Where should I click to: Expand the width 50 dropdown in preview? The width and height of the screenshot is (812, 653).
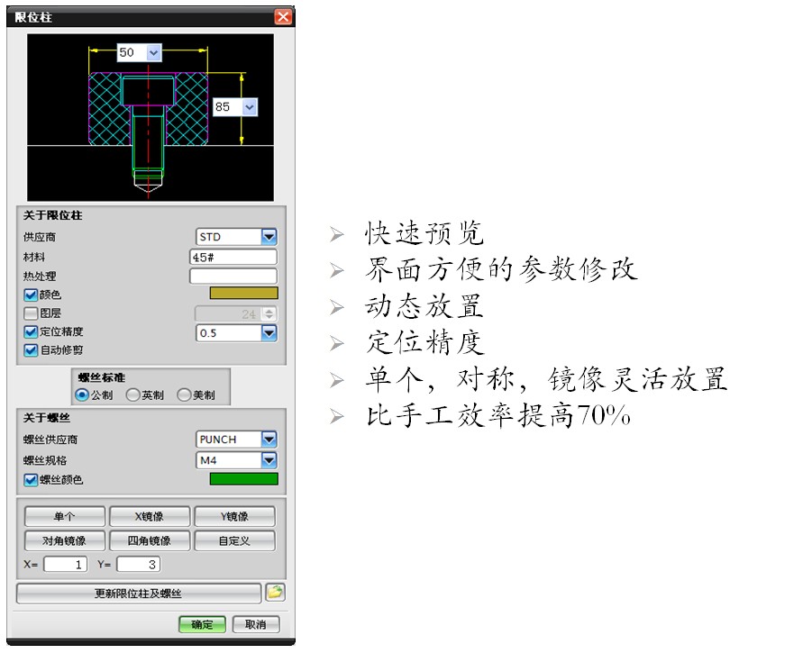pyautogui.click(x=151, y=53)
